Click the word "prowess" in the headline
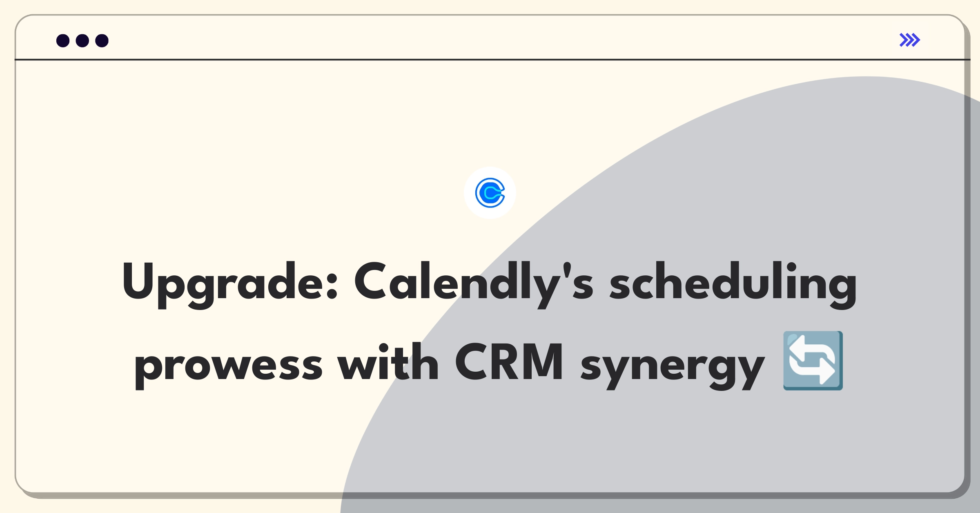 click(x=229, y=366)
